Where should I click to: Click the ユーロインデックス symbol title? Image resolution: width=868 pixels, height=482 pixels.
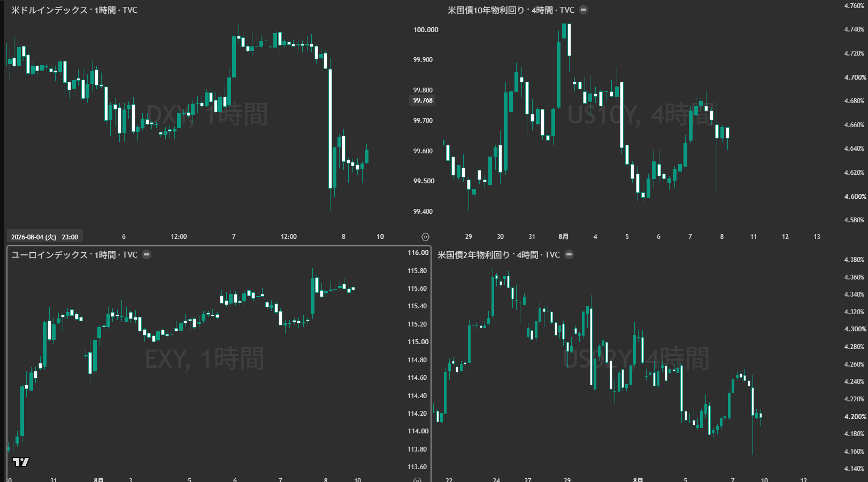49,255
